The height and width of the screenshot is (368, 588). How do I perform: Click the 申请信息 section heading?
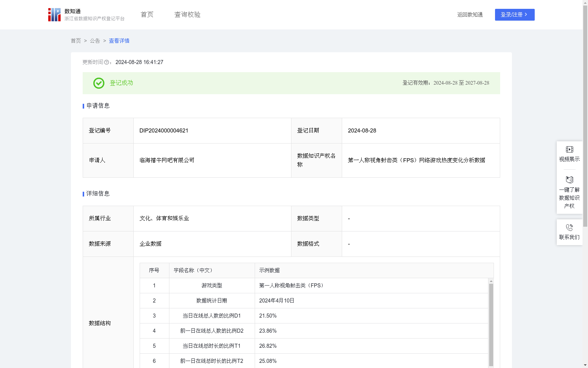click(98, 106)
